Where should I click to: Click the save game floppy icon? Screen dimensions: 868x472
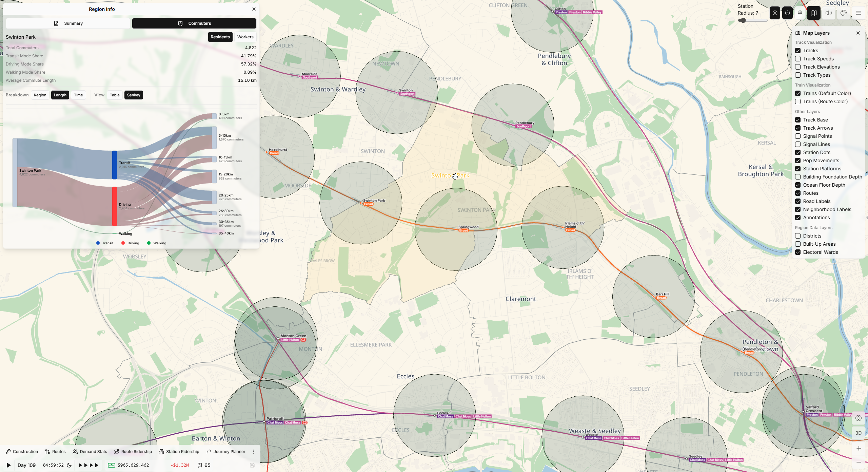(252, 465)
